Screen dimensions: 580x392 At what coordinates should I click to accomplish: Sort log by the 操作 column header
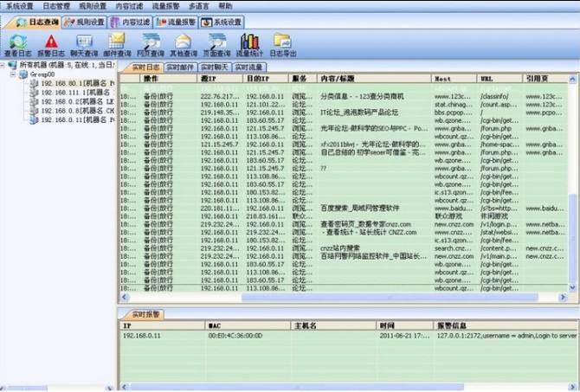pos(169,79)
